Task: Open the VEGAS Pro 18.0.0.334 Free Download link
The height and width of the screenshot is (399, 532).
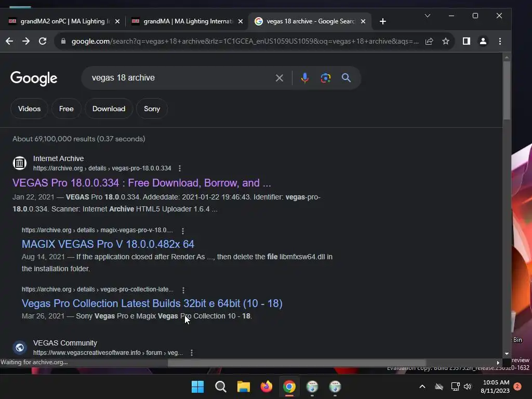Action: tap(142, 183)
